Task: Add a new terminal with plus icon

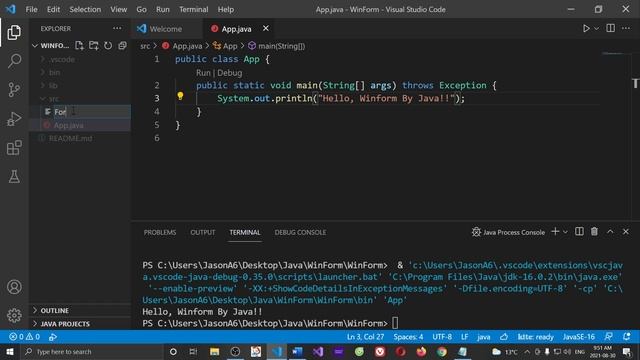Action: pyautogui.click(x=555, y=232)
